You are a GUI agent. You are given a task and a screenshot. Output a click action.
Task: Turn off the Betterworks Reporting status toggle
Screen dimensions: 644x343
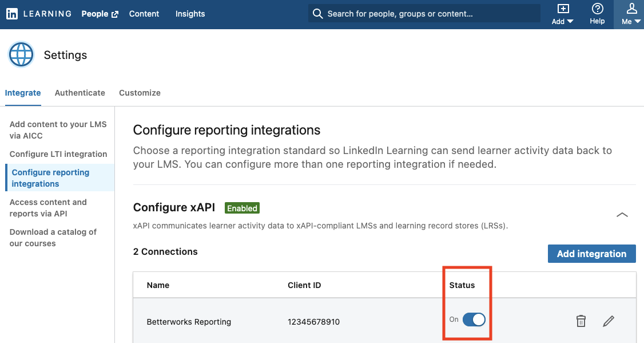click(474, 320)
